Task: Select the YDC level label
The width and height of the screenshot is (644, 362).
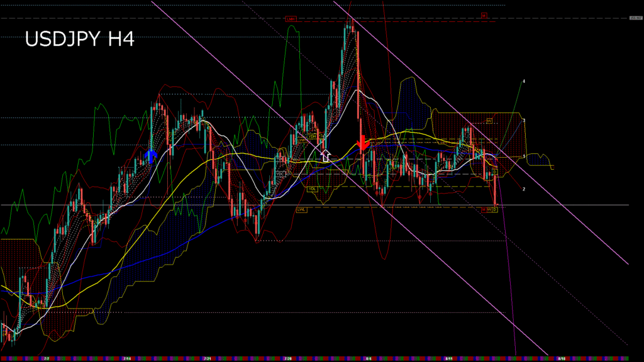Action: [280, 173]
